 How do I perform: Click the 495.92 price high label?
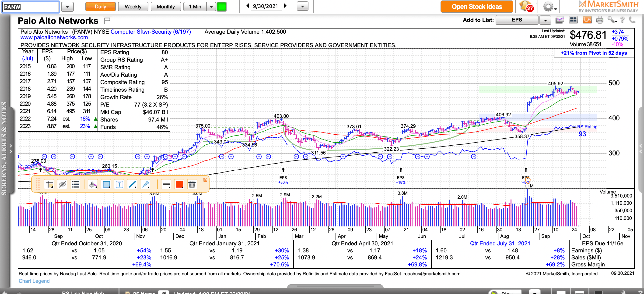(555, 83)
